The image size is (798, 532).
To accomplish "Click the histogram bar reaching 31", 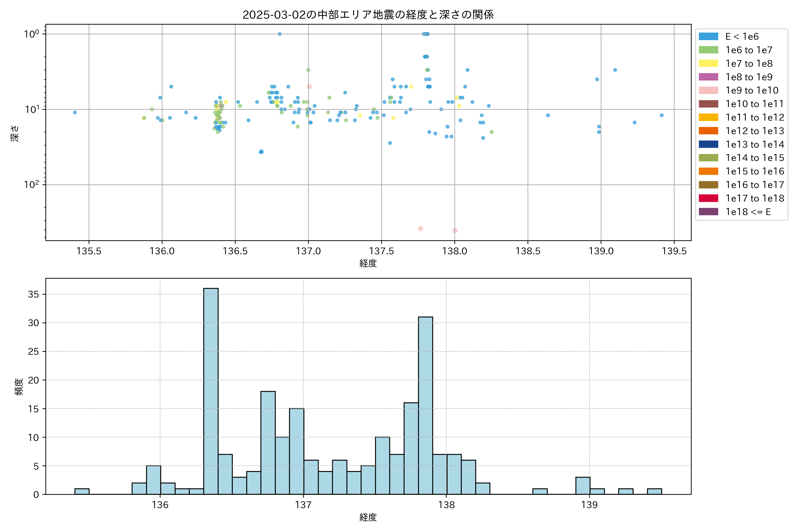I will coord(425,405).
